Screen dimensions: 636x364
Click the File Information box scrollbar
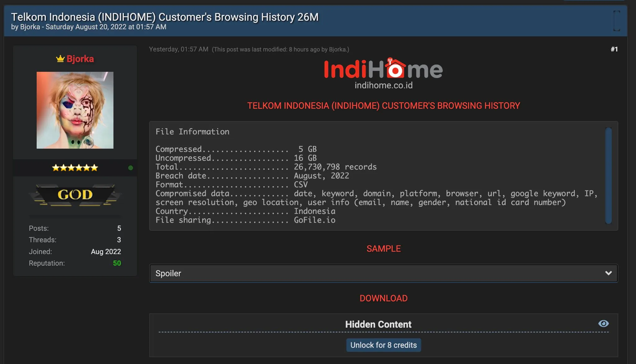click(608, 175)
